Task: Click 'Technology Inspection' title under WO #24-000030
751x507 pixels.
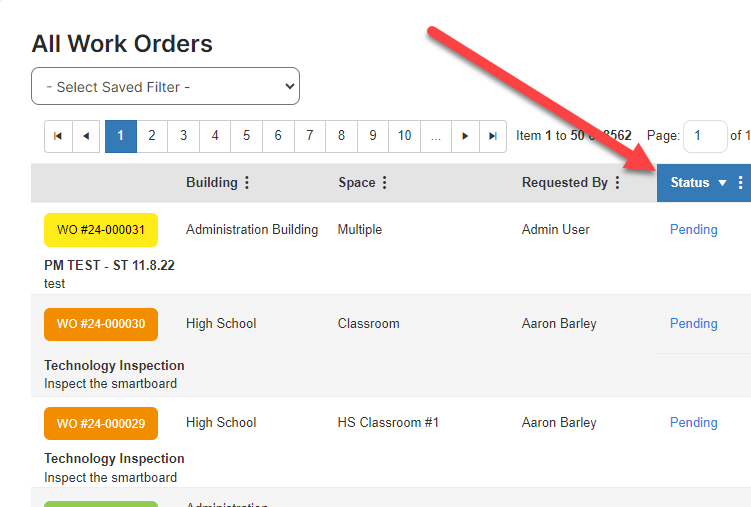Action: (114, 366)
